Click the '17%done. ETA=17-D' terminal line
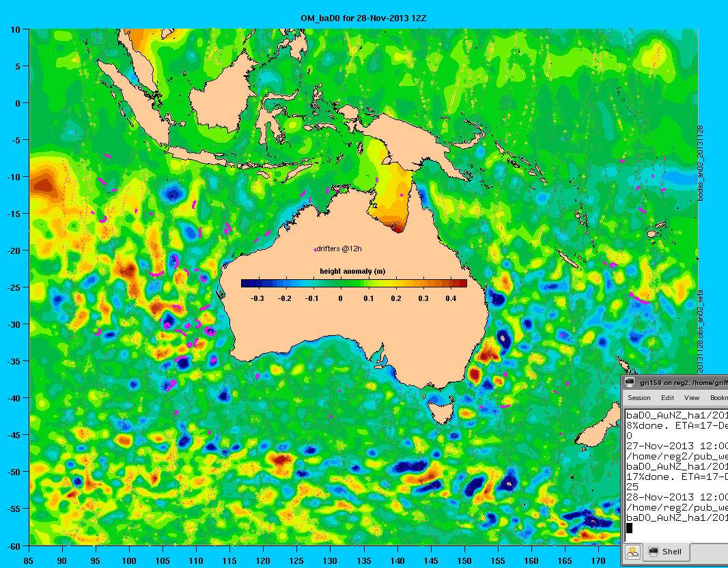Viewport: 728px width, 568px height. click(x=677, y=477)
